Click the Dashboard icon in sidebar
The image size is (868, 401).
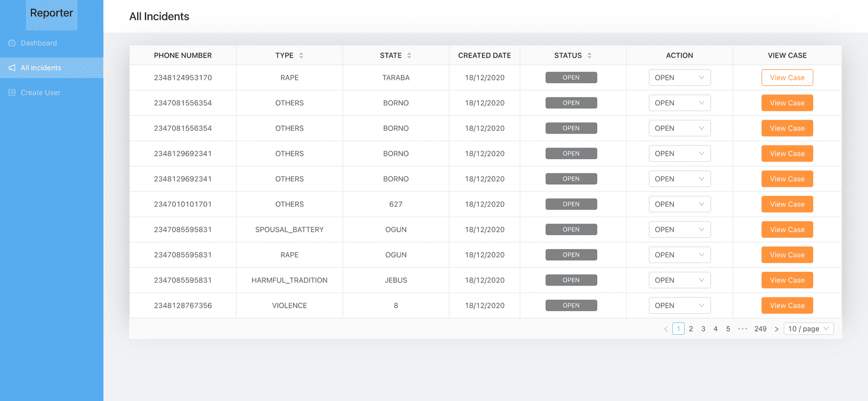click(x=12, y=43)
